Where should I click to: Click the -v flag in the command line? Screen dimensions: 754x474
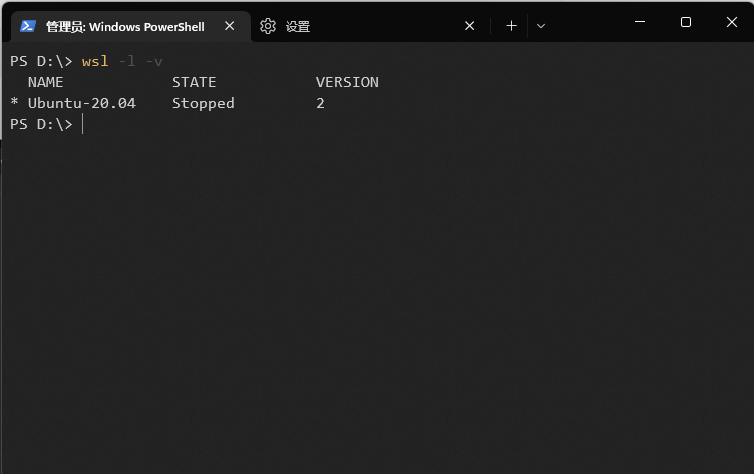[154, 62]
